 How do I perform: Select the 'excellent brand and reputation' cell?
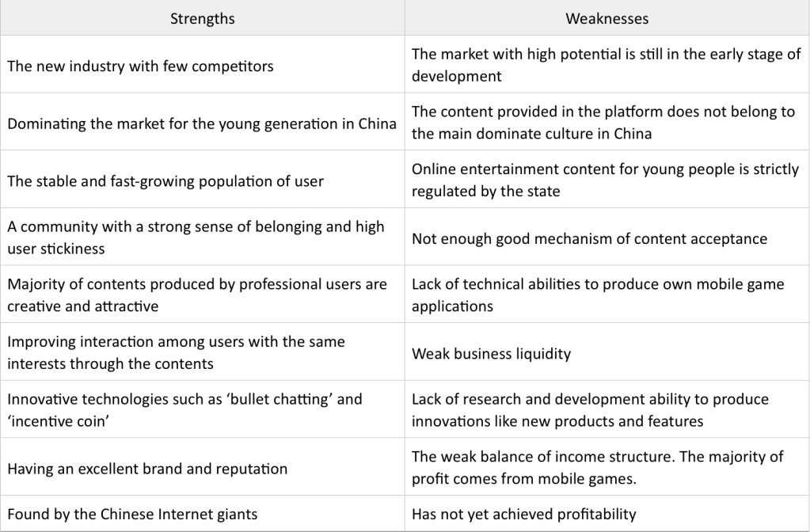point(147,468)
